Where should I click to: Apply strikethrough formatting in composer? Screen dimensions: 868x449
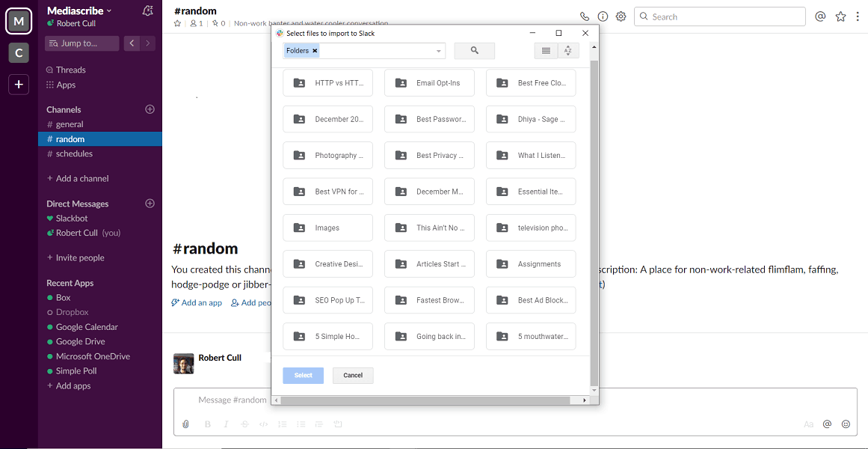244,424
